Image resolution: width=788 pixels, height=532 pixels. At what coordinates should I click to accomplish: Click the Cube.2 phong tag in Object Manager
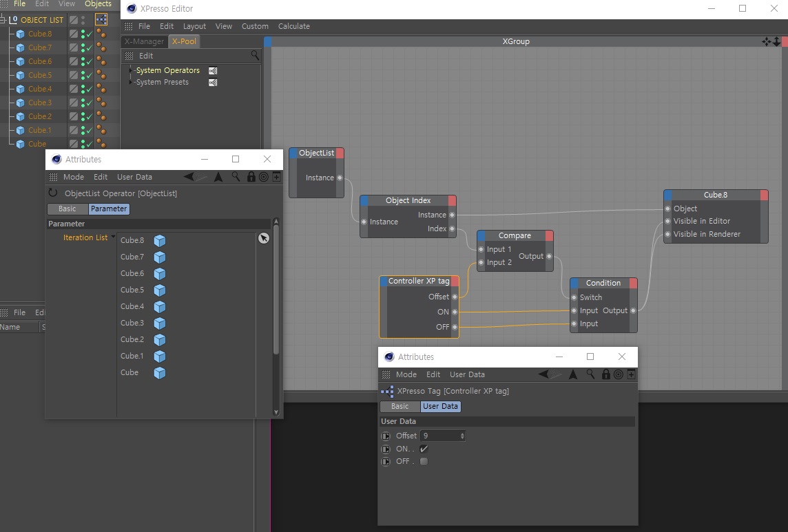tap(101, 116)
